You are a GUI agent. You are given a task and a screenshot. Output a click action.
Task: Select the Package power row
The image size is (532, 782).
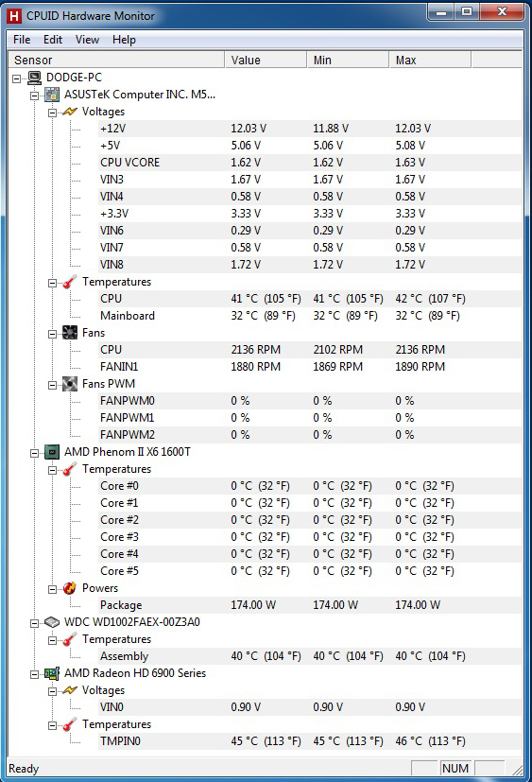[x=310, y=605]
